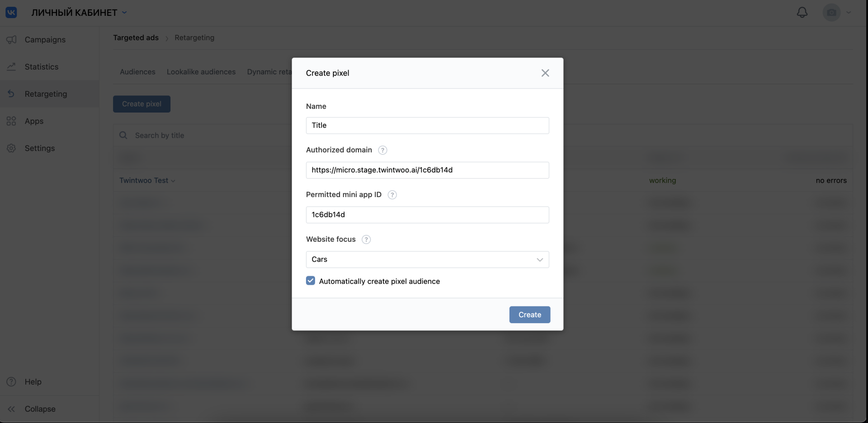Click the profile avatar camera icon

click(831, 12)
